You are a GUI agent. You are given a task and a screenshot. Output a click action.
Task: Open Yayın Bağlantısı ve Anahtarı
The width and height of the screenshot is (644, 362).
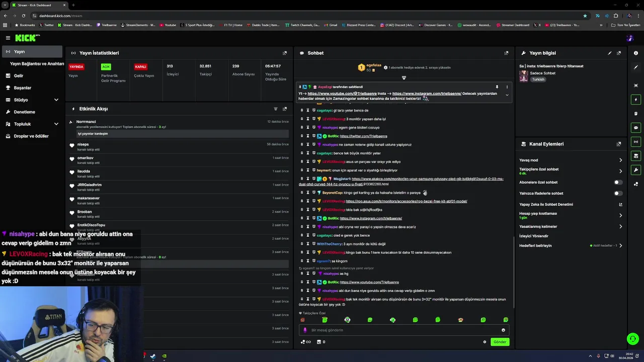pyautogui.click(x=37, y=64)
